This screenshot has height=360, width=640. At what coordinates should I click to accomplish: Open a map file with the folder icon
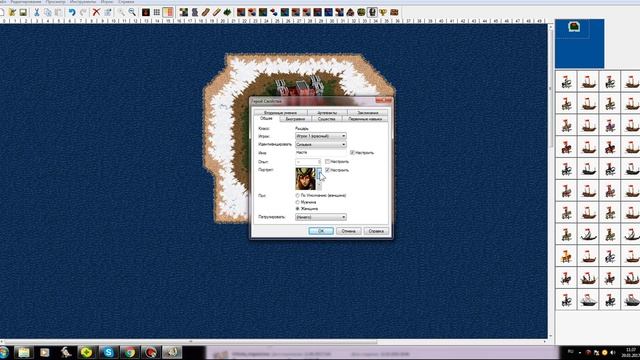12,12
